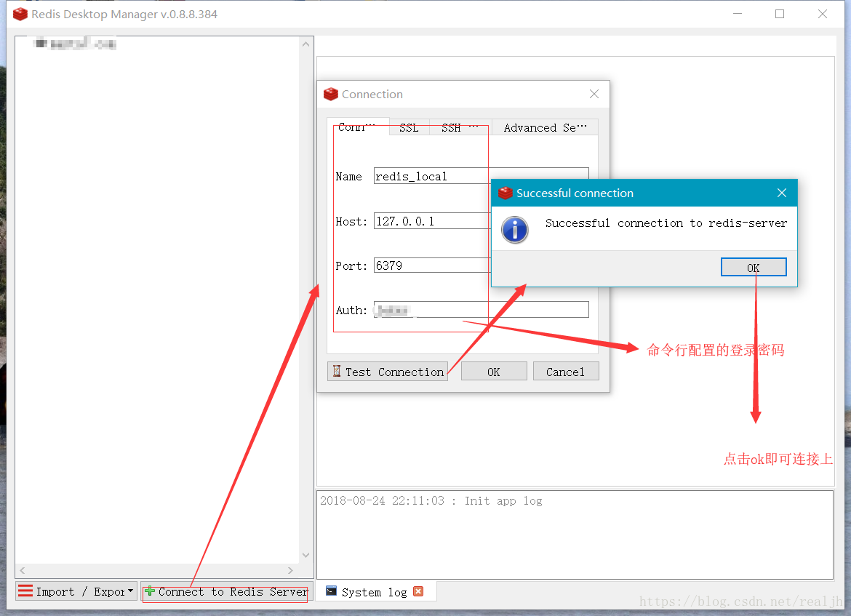Select the Connection settings tab
Image resolution: width=851 pixels, height=616 pixels.
coord(358,127)
